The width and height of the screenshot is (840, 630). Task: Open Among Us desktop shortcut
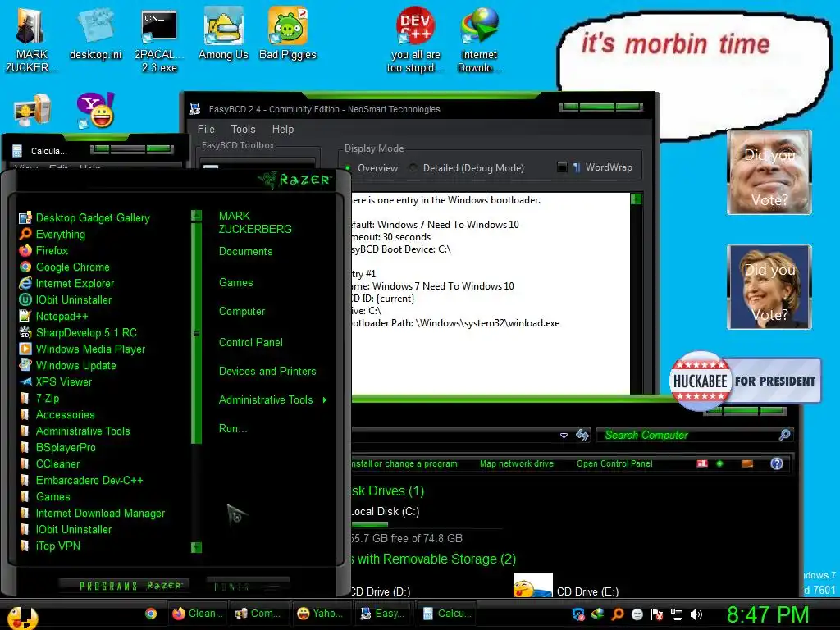(223, 33)
